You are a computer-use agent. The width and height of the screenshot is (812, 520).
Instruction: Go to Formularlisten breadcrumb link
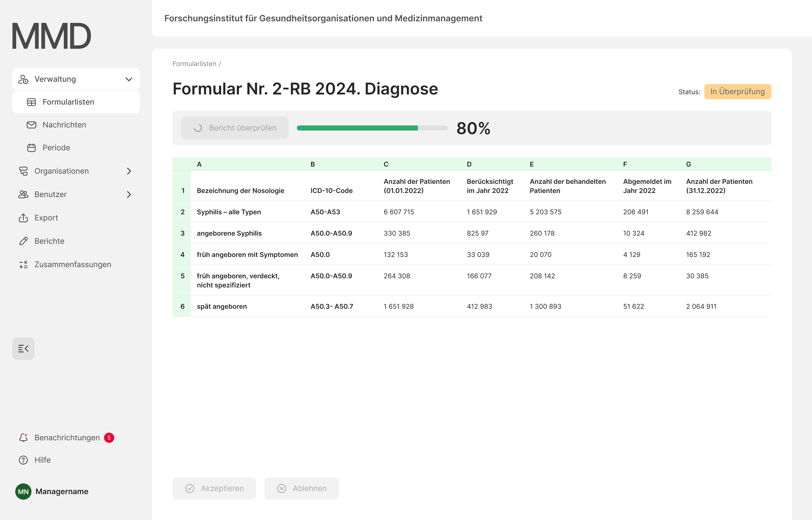[194, 64]
